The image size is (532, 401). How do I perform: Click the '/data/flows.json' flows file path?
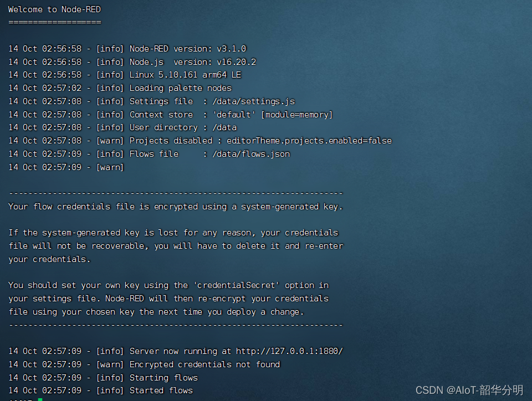[251, 154]
